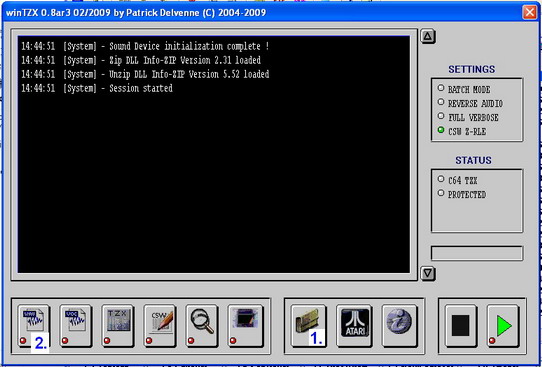This screenshot has height=367, width=542.
Task: Click the CSW pencil edit icon
Action: pos(160,326)
